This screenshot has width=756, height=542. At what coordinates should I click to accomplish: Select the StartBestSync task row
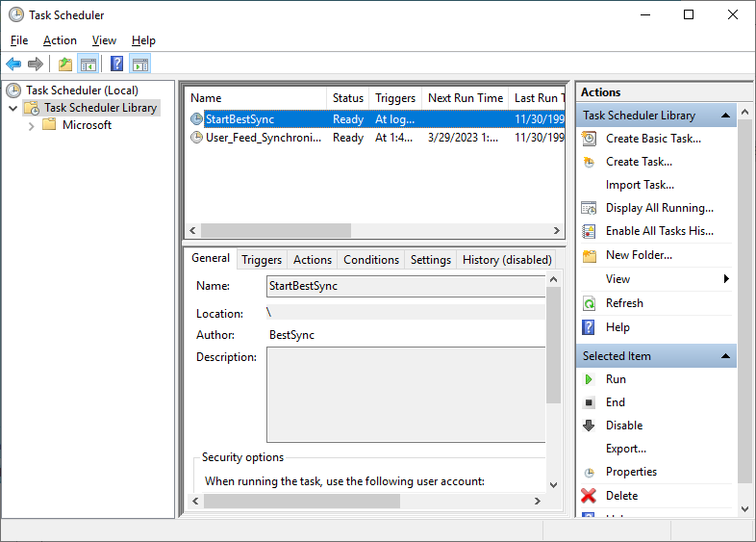(375, 119)
